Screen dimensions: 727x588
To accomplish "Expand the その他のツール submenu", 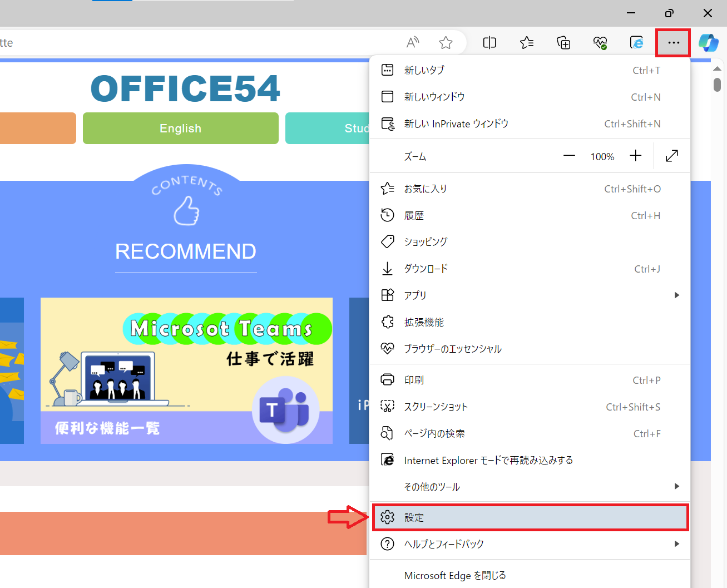I will [x=530, y=487].
